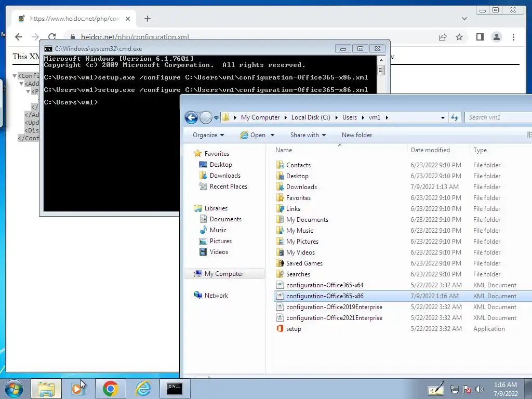This screenshot has height=399, width=532.
Task: Click the Explorer Back navigation arrow
Action: [191, 117]
